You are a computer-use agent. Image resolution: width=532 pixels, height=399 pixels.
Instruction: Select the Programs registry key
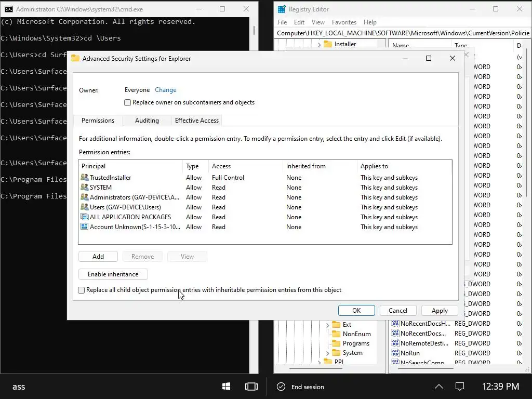pyautogui.click(x=356, y=343)
